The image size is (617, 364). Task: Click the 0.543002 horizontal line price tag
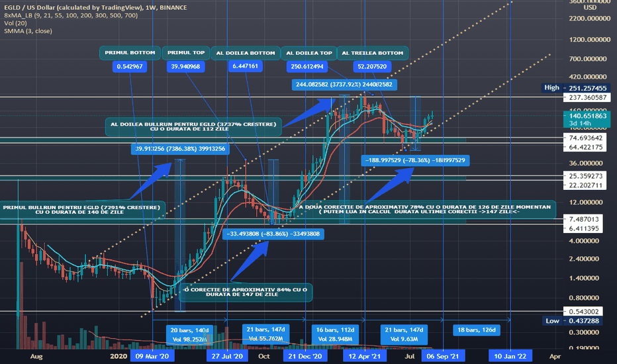point(583,311)
